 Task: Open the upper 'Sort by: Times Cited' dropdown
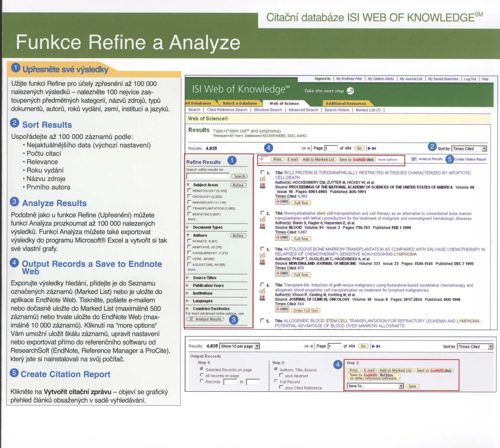tap(469, 149)
